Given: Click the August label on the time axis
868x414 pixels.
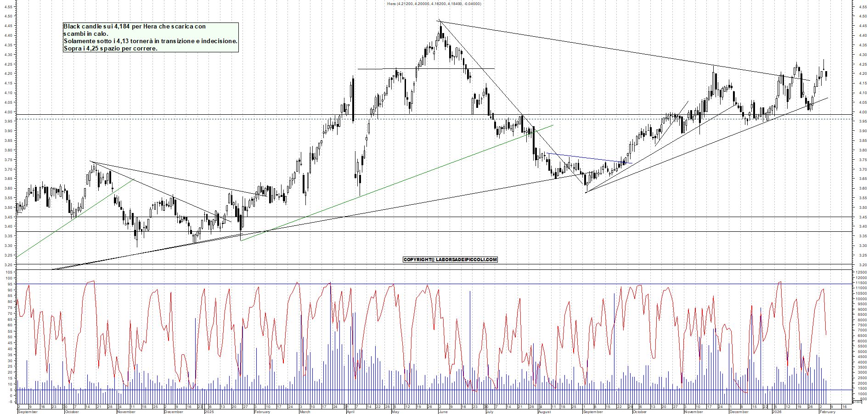Looking at the screenshot, I should point(544,412).
